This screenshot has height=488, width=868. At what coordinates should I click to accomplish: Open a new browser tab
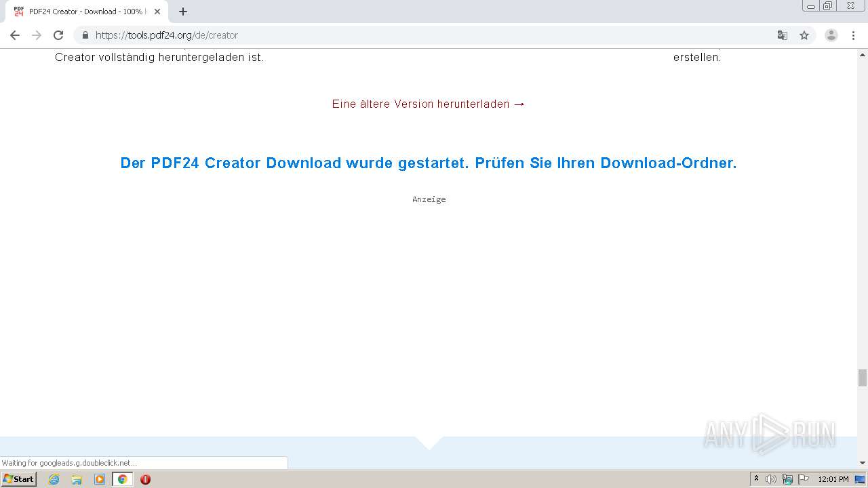(x=182, y=12)
